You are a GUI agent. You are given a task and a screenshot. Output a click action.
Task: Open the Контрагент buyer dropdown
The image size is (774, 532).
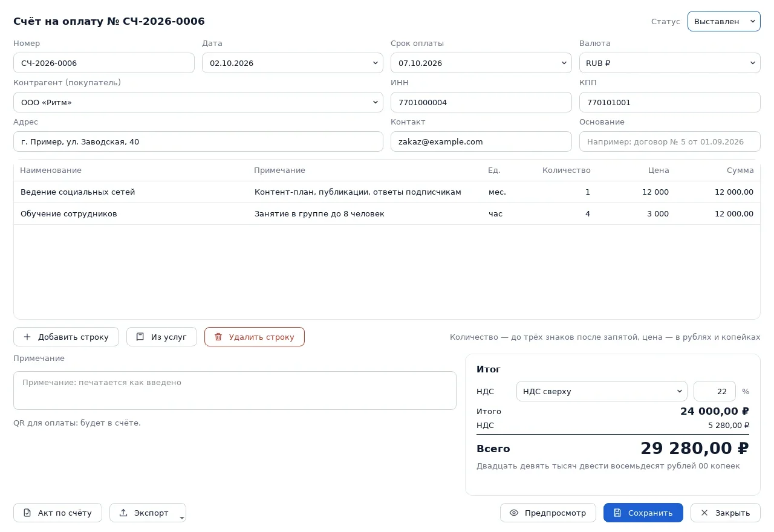[198, 102]
